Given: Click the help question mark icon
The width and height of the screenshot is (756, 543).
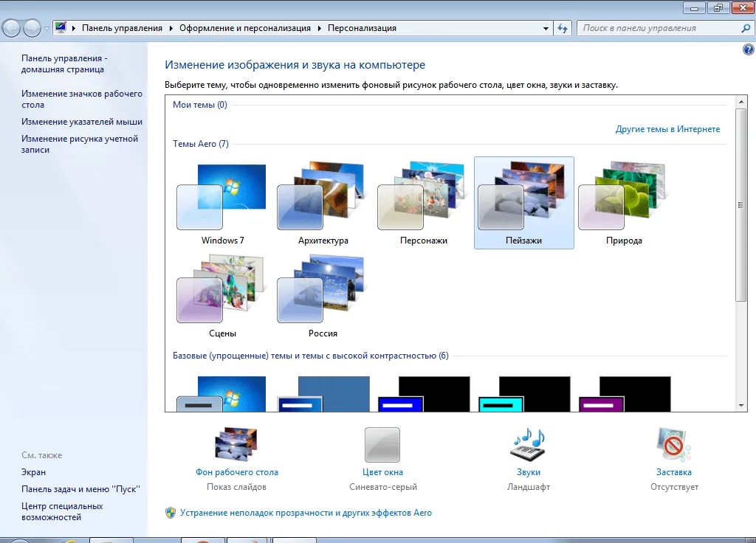Looking at the screenshot, I should coord(749,49).
